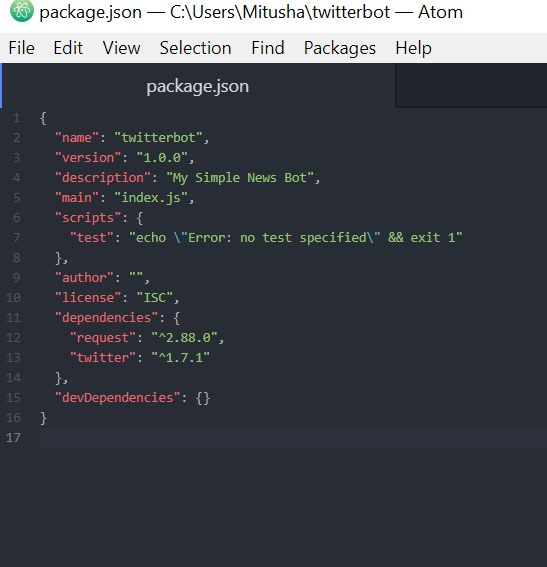Click the "version" key
The width and height of the screenshot is (547, 567).
(x=88, y=158)
